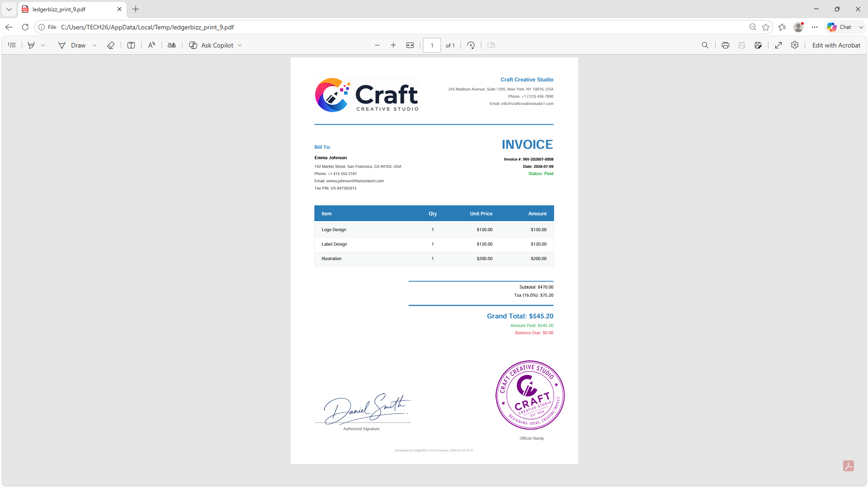Click Ask Copilot button

(211, 45)
